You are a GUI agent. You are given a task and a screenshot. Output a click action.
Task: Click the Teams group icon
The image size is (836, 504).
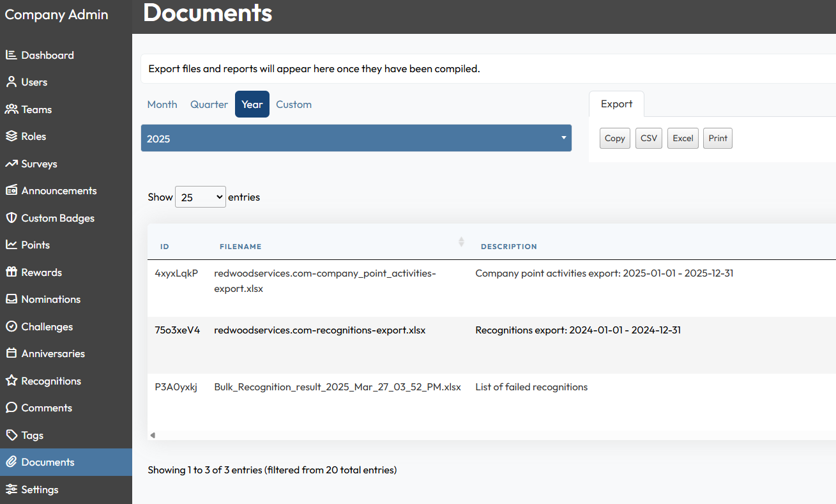[x=11, y=109]
